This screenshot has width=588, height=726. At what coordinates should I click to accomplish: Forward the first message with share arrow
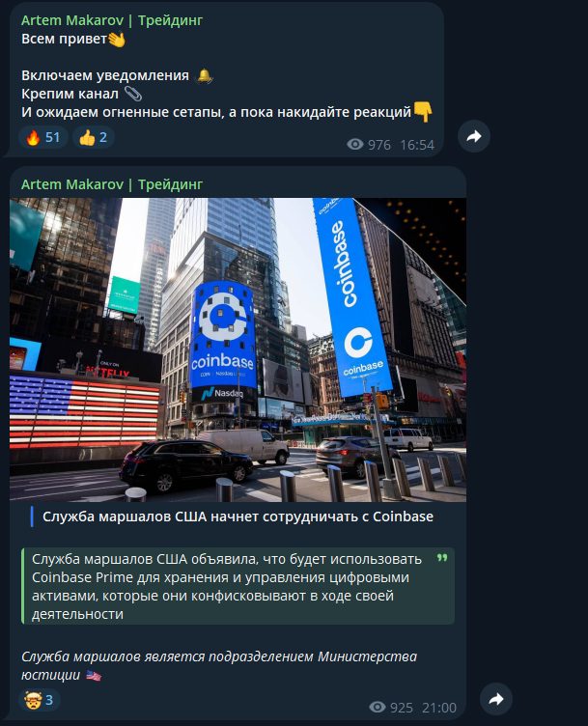474,136
